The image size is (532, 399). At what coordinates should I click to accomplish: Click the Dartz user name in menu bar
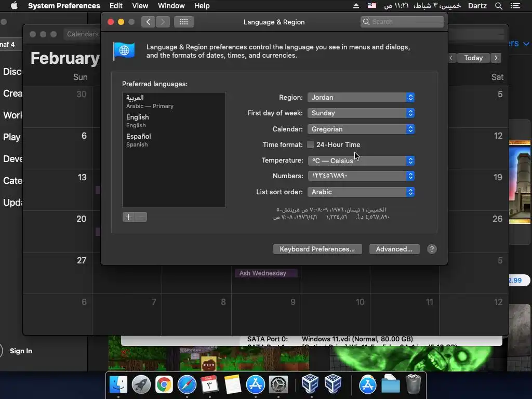pyautogui.click(x=477, y=6)
